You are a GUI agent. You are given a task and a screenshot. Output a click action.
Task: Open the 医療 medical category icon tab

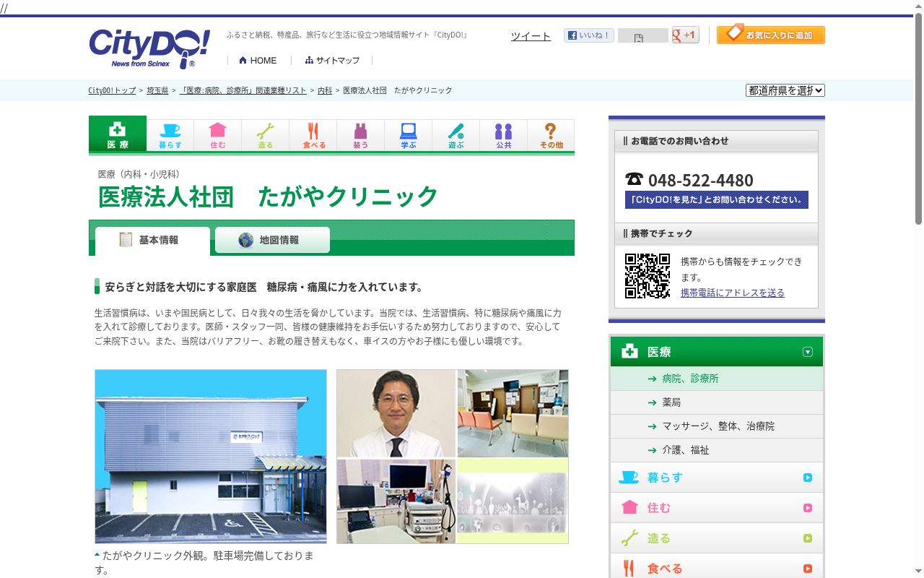pyautogui.click(x=118, y=134)
